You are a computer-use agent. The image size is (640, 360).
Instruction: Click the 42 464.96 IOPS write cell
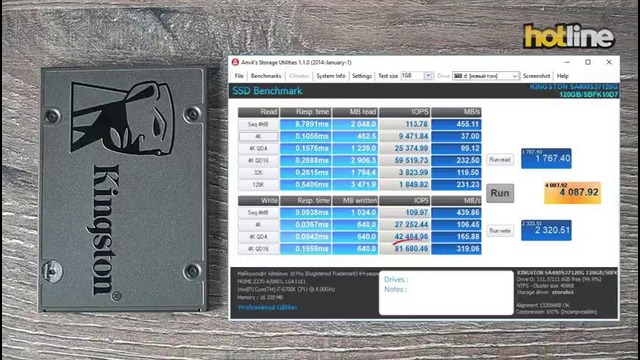404,237
